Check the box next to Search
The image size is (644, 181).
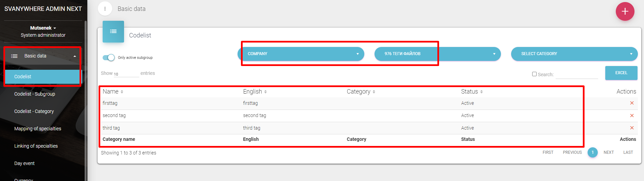pyautogui.click(x=534, y=74)
